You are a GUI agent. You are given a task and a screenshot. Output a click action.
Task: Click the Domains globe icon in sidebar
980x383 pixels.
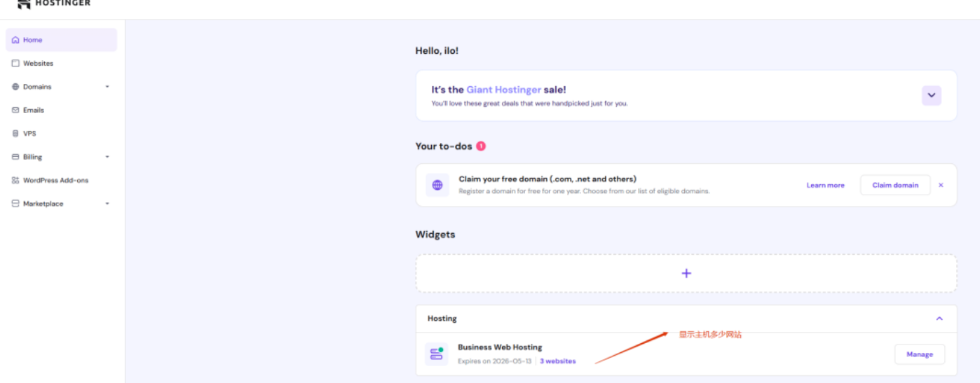coord(15,87)
